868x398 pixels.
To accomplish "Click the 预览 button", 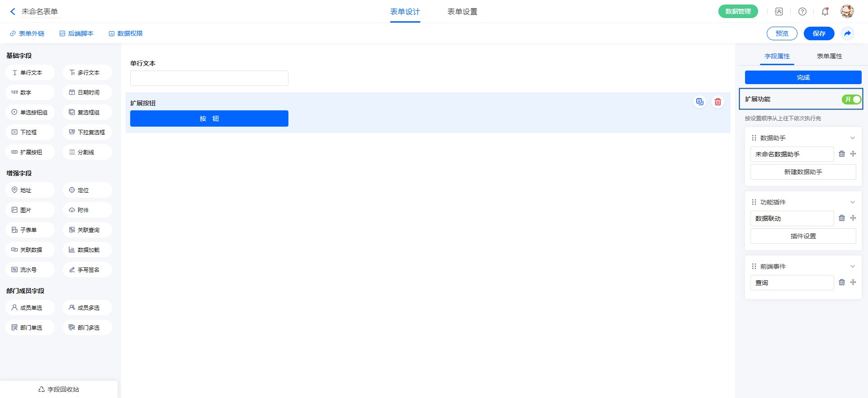I will click(x=782, y=33).
